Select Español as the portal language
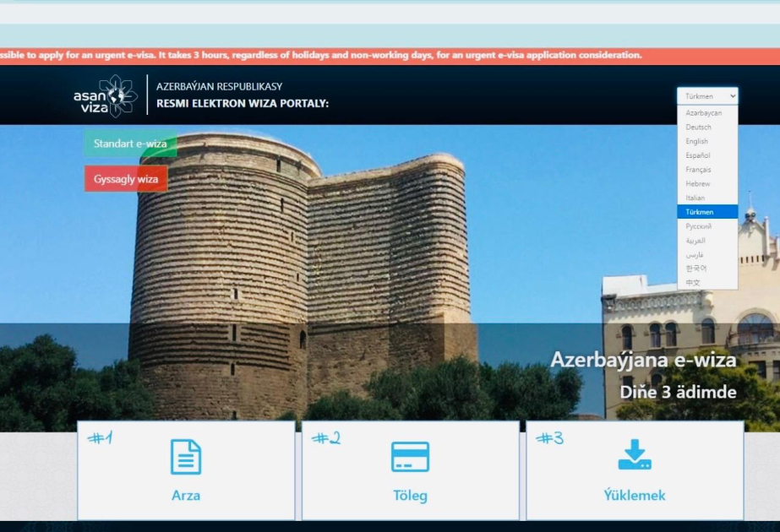 700,155
